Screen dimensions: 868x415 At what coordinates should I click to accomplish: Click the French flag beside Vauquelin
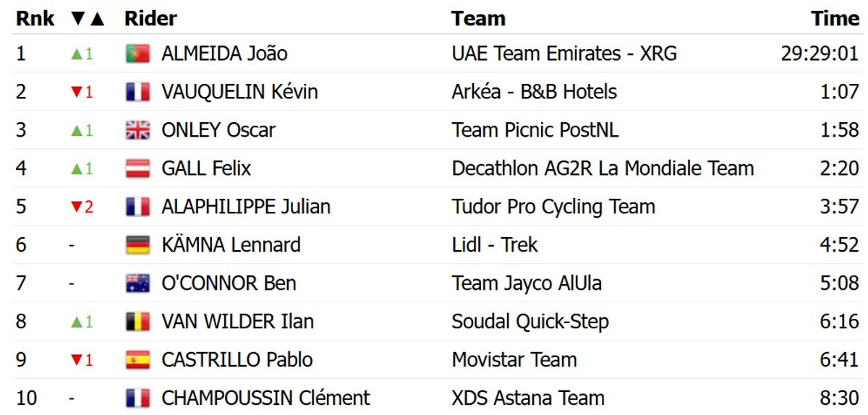point(137,92)
